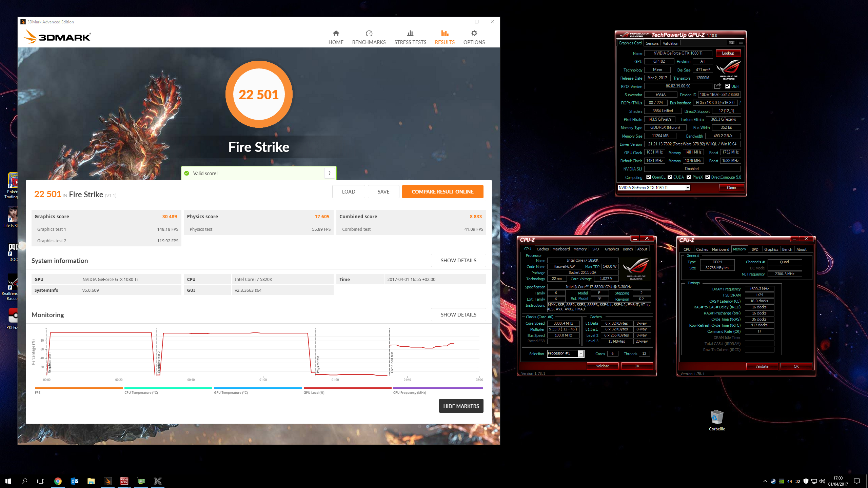Viewport: 868px width, 488px height.
Task: Take a GPU-Z screenshot with camera icon
Action: (x=731, y=43)
